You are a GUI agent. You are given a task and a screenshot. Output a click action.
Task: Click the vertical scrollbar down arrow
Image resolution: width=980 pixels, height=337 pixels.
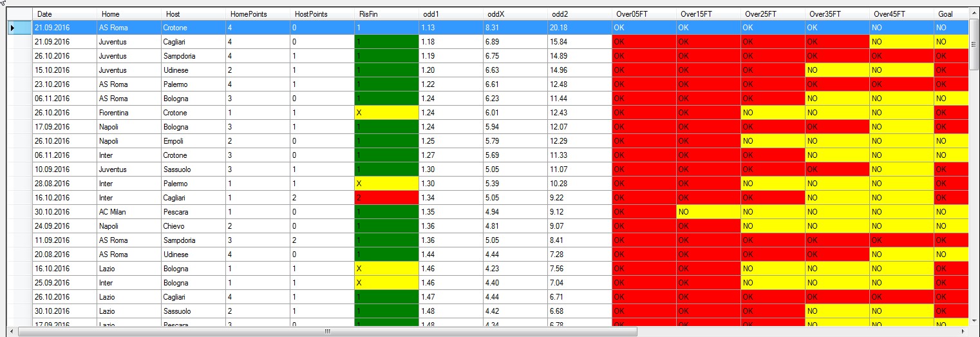pos(973,321)
